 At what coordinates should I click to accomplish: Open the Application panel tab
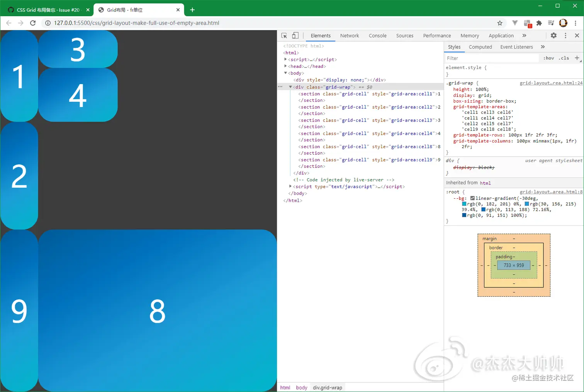[501, 35]
